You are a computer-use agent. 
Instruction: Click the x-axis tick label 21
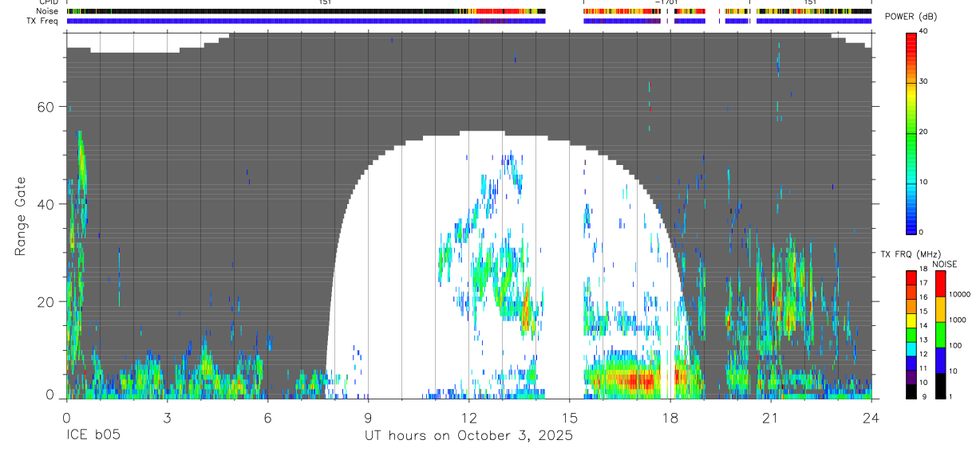(x=771, y=417)
